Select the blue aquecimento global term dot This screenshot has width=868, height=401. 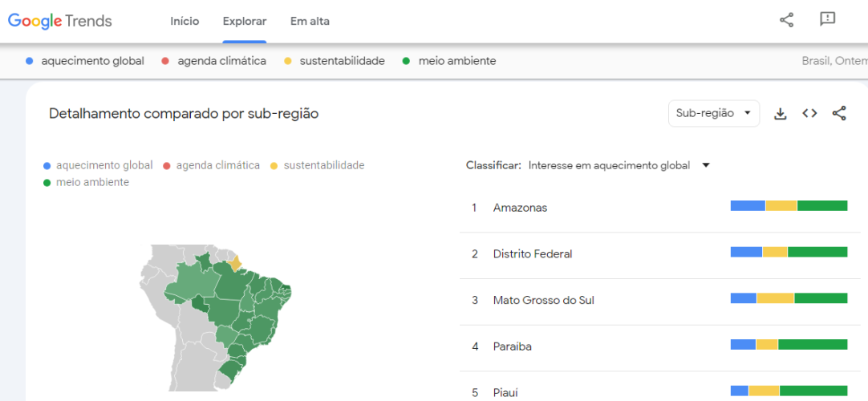[30, 62]
